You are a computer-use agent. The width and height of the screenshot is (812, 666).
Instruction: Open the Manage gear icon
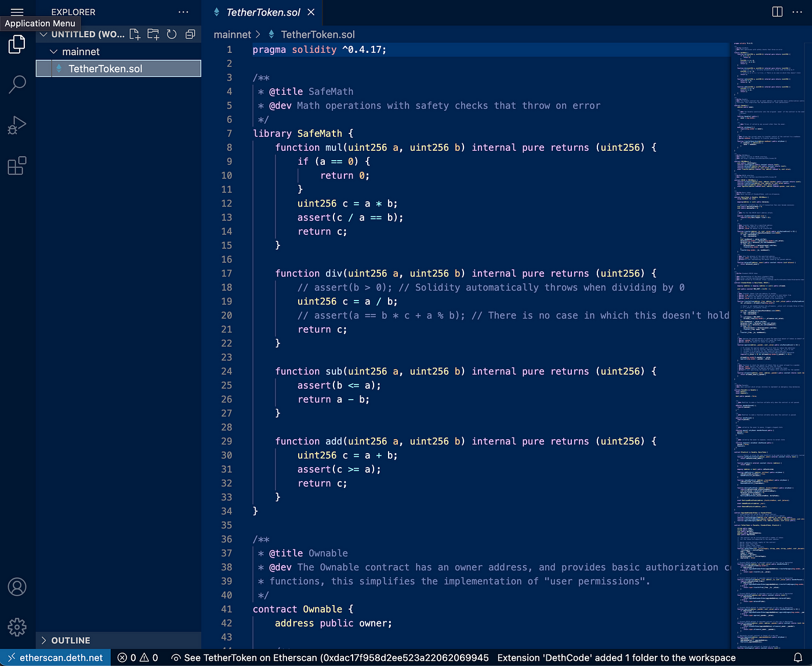click(17, 627)
